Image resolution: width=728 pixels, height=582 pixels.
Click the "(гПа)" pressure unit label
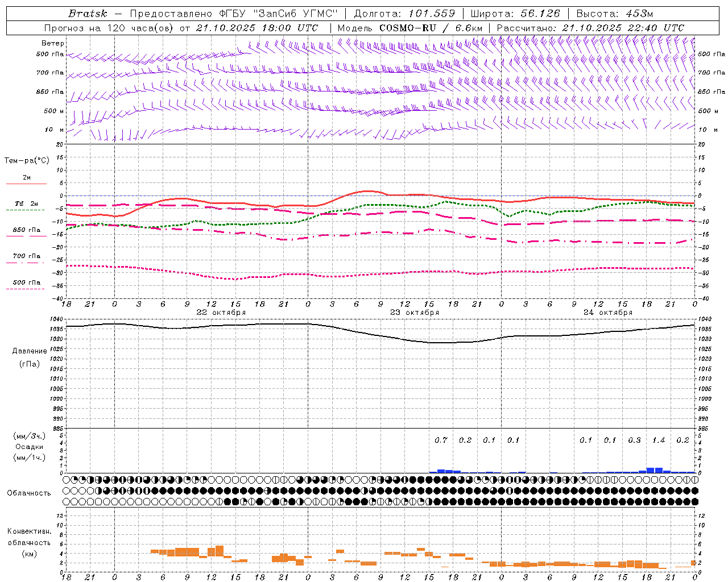pyautogui.click(x=30, y=364)
